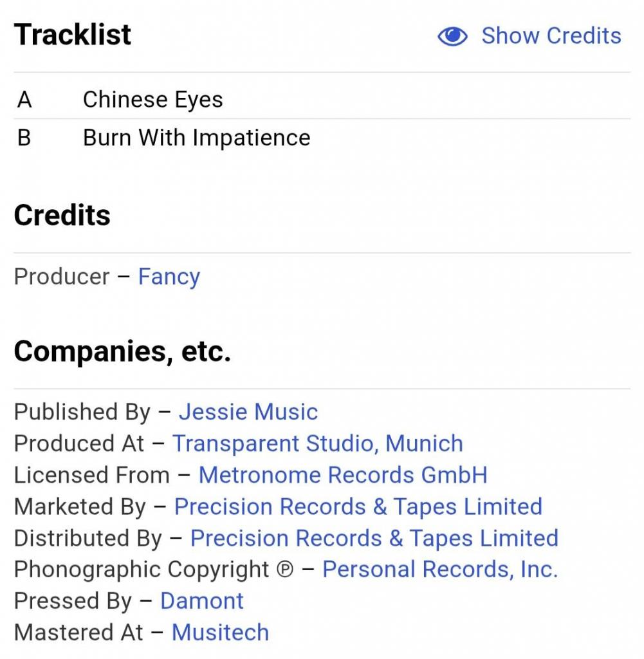Click the Tracklist section heading
The width and height of the screenshot is (644, 659).
click(73, 35)
